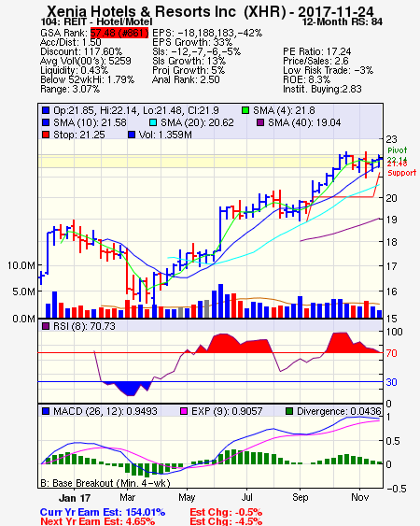Click the green SMA (4) legend swatch
420x526 pixels.
coord(245,110)
